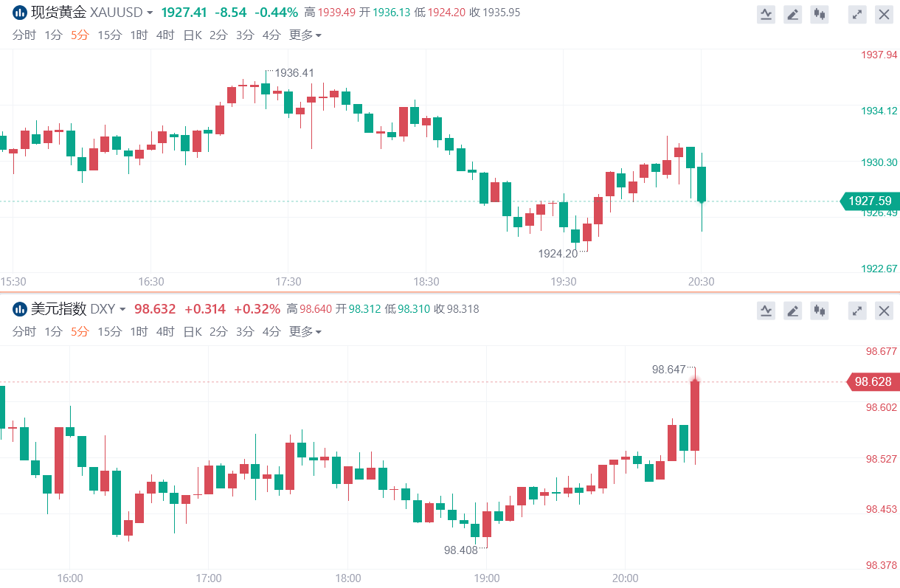
Task: Select drawing pencil tool on DXY chart
Action: pyautogui.click(x=793, y=311)
